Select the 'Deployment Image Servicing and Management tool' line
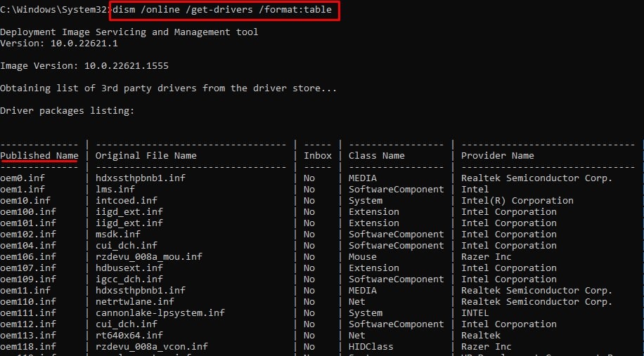Image resolution: width=644 pixels, height=356 pixels. point(129,32)
